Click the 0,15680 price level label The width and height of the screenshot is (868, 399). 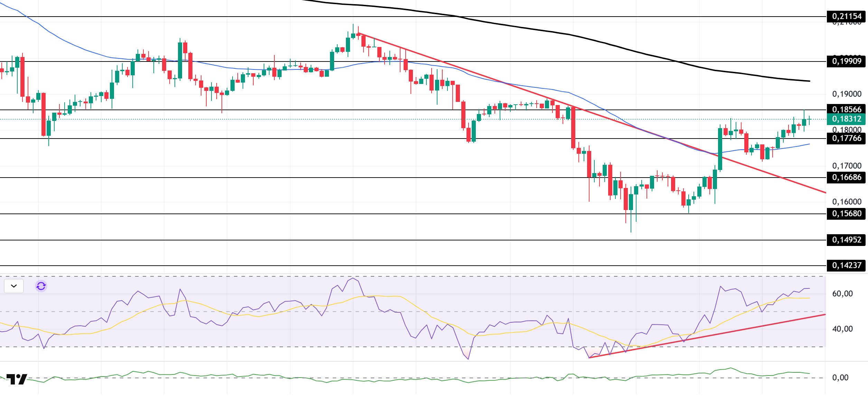coord(846,213)
